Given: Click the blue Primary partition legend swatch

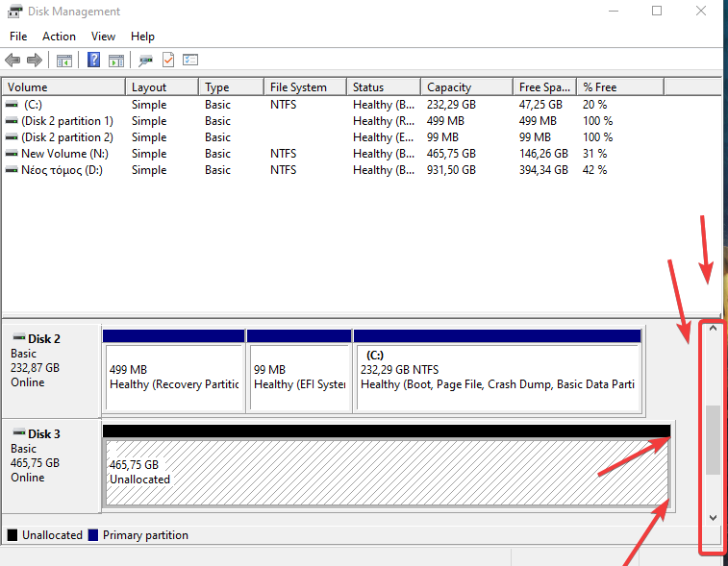Looking at the screenshot, I should coord(93,535).
